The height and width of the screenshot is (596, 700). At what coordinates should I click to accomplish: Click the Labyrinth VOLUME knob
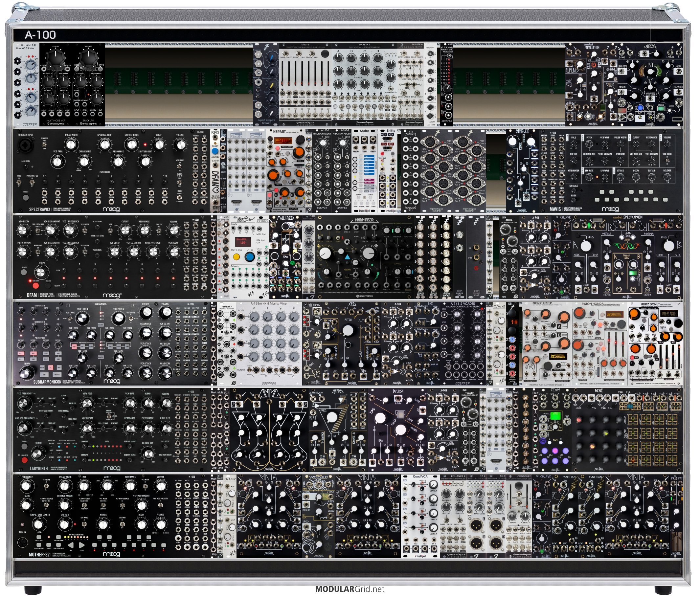[166, 403]
